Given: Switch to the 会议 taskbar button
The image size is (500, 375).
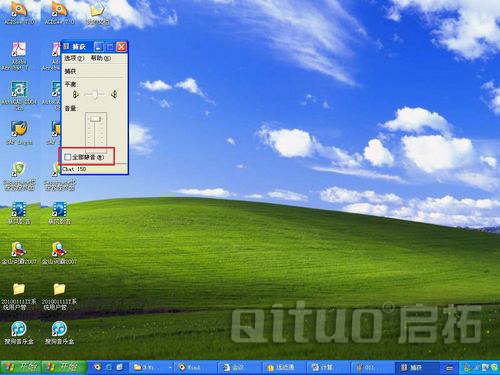Looking at the screenshot, I should (241, 367).
